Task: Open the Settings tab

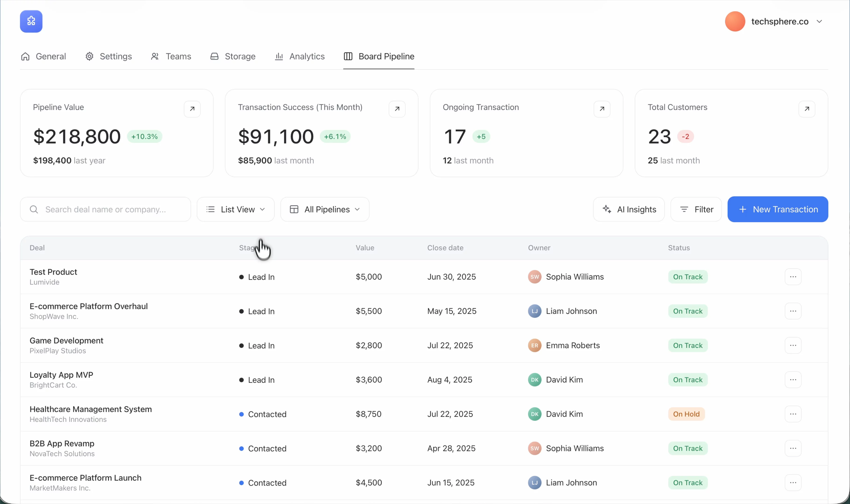Action: [108, 56]
